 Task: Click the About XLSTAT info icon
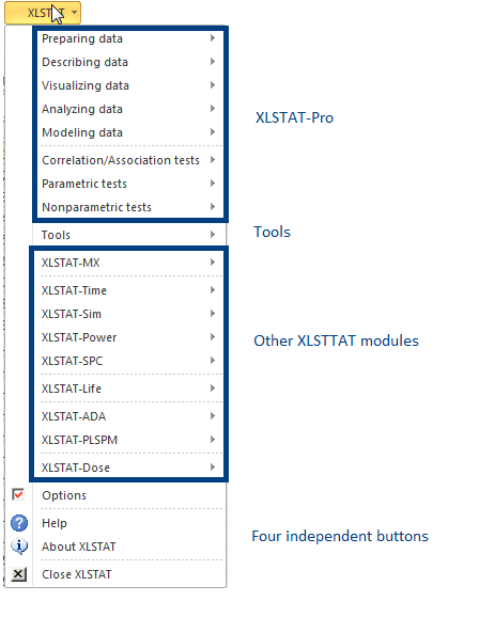point(19,546)
